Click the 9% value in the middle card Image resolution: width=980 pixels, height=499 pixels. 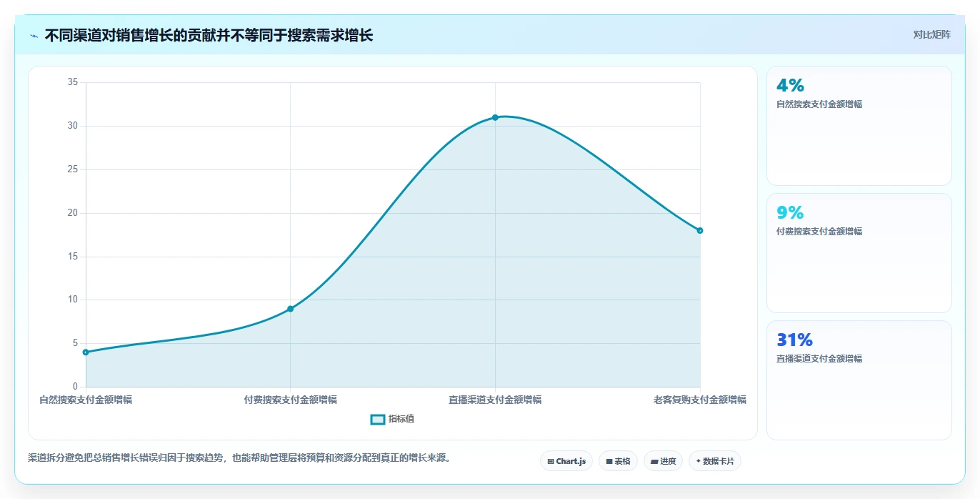pyautogui.click(x=790, y=212)
